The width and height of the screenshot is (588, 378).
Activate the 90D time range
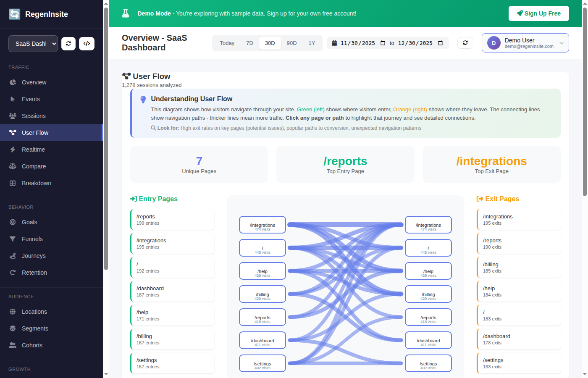point(291,43)
